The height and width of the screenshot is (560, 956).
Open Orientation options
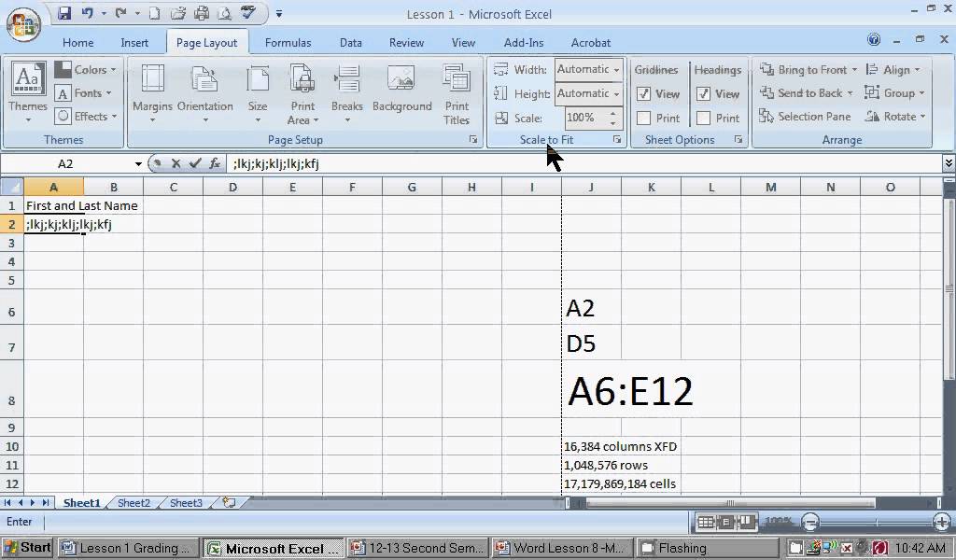click(204, 93)
